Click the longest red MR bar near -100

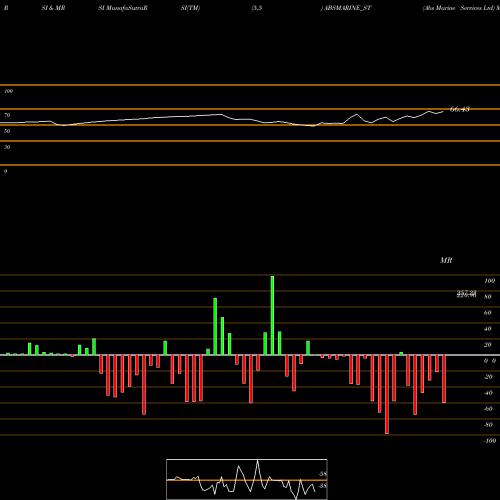387,394
